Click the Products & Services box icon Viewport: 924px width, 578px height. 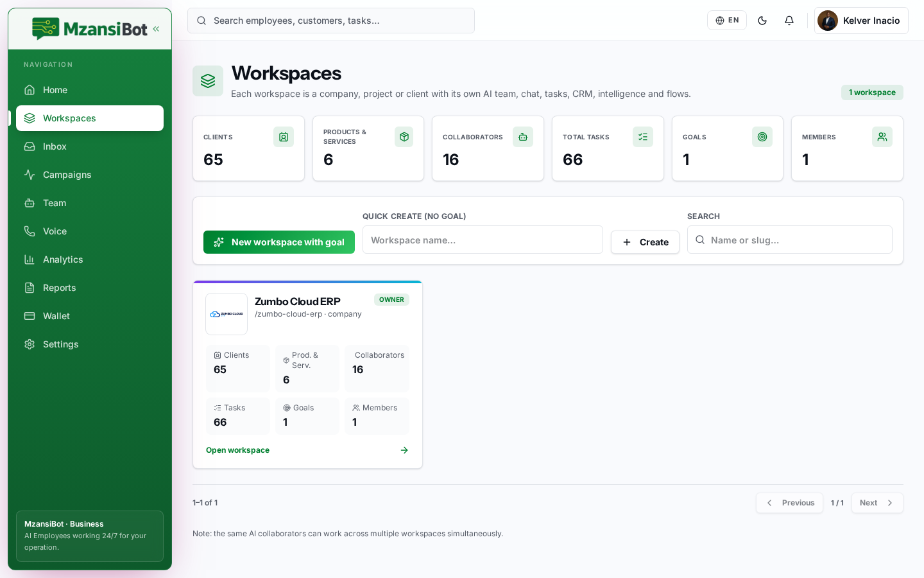404,137
